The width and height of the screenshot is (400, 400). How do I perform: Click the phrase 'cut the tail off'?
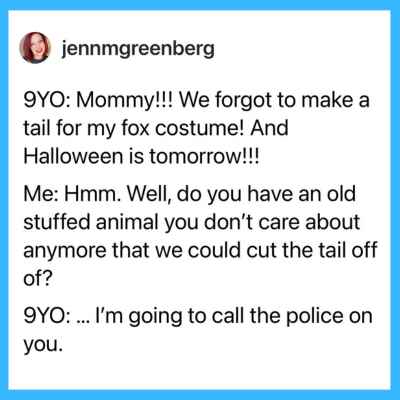coord(312,250)
